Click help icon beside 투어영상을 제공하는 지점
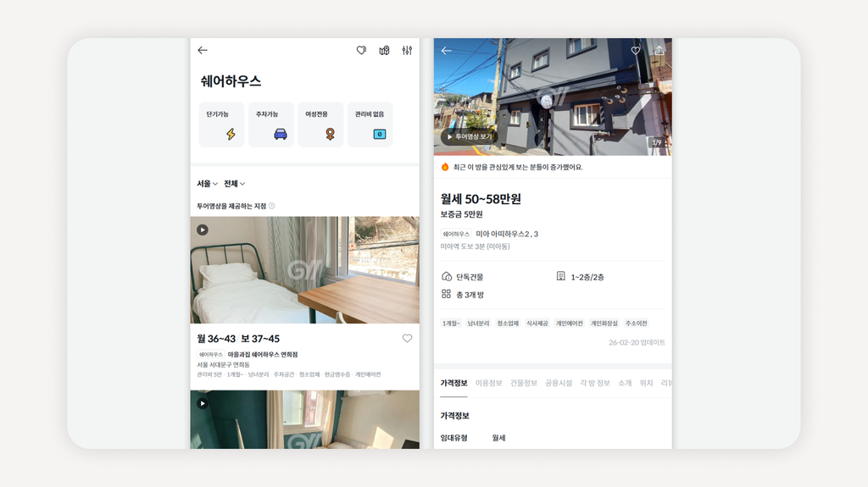 coord(272,206)
